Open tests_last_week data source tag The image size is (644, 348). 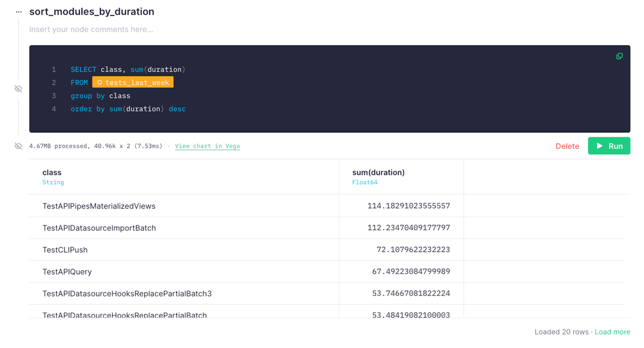133,82
